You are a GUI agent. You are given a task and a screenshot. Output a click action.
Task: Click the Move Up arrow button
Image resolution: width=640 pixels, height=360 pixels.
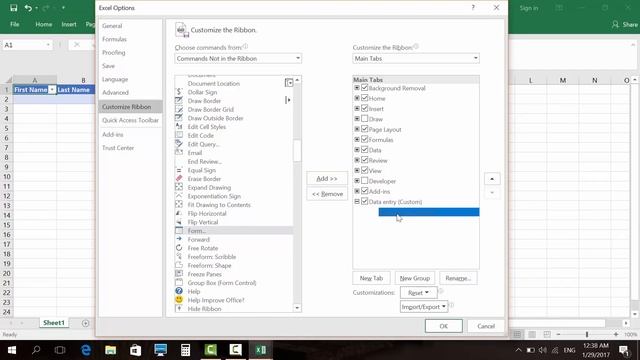[492, 179]
